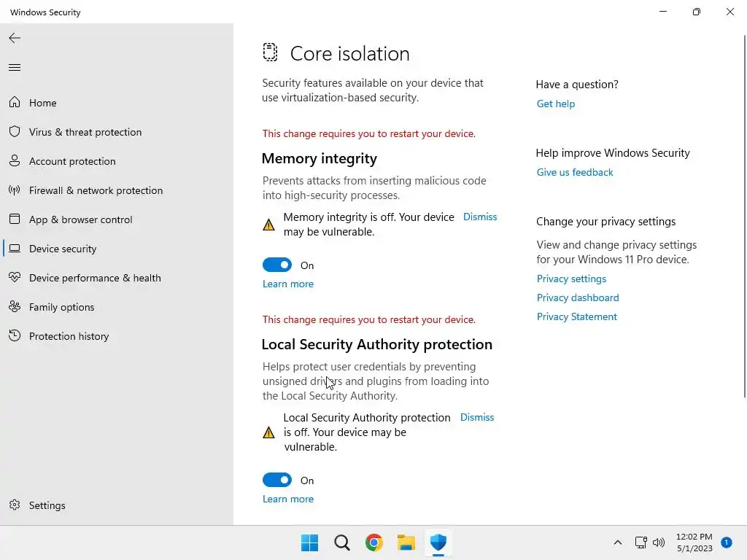Open the Windows Start menu
This screenshot has width=747, height=560.
(x=309, y=542)
